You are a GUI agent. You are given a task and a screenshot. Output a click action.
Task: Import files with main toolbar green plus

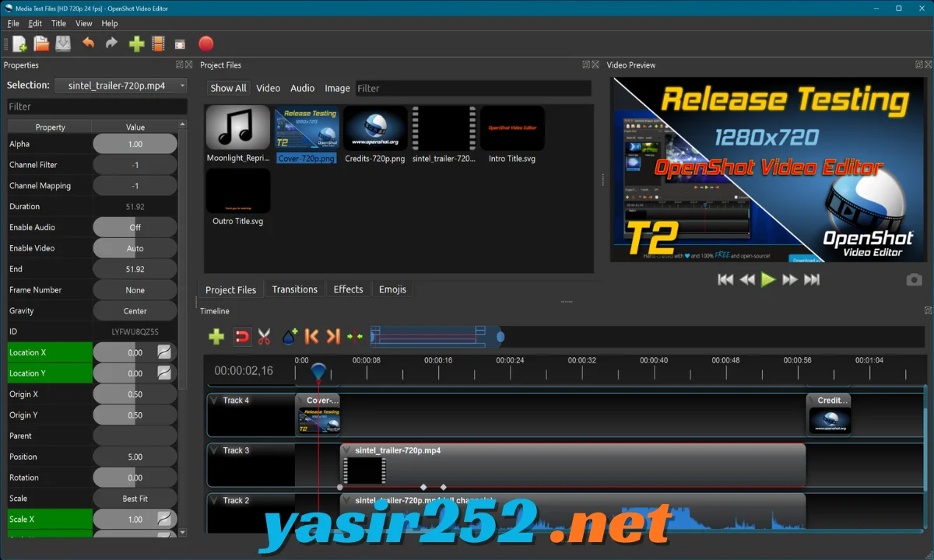click(136, 44)
